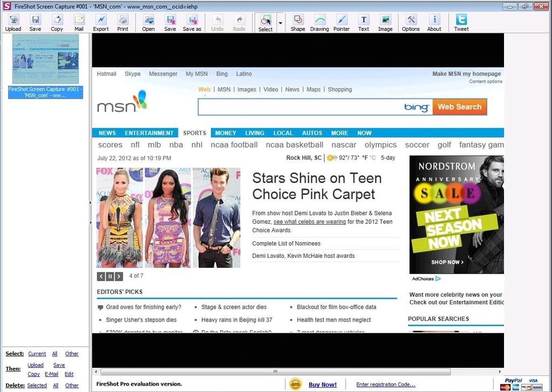Viewport: 552px width, 392px height.
Task: Click Enter registration Code link
Action: tap(385, 384)
